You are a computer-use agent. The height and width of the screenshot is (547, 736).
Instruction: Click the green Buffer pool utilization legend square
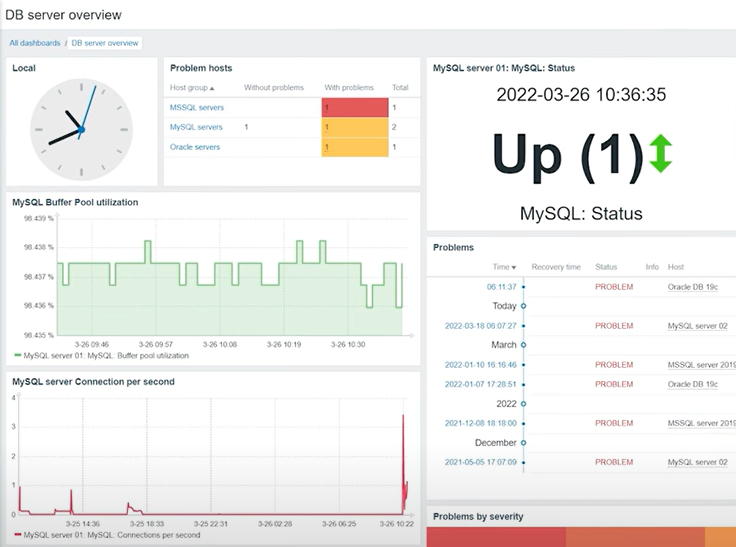pos(17,355)
